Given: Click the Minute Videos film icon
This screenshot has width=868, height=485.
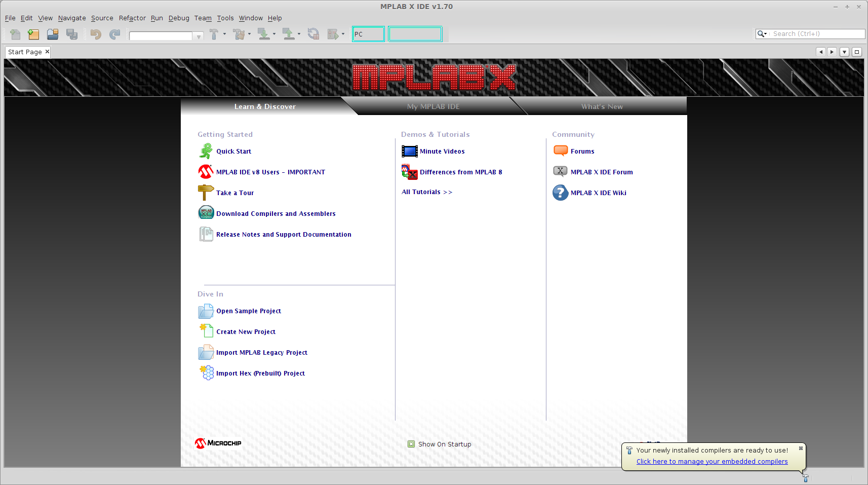Looking at the screenshot, I should [409, 151].
